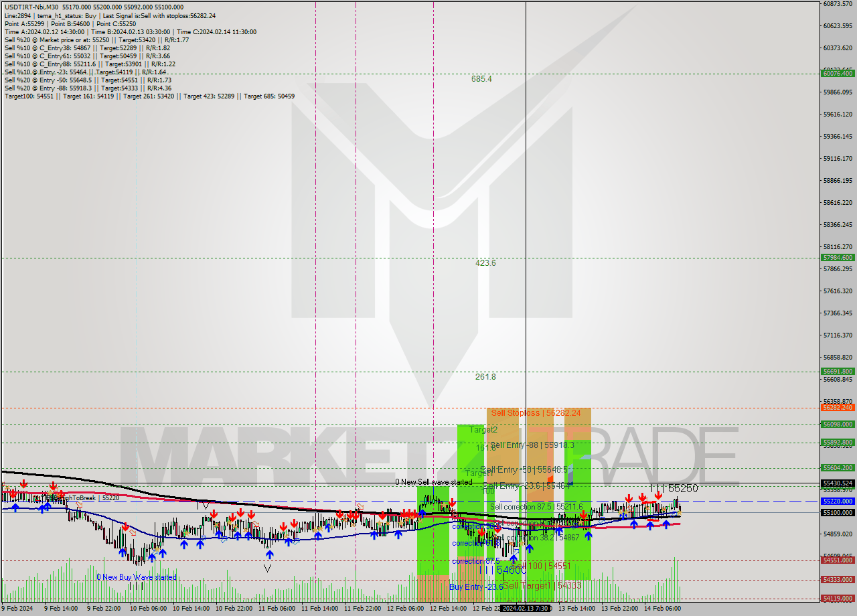Click the 'Sell Entry -50 | 55648.5' label

click(x=524, y=469)
